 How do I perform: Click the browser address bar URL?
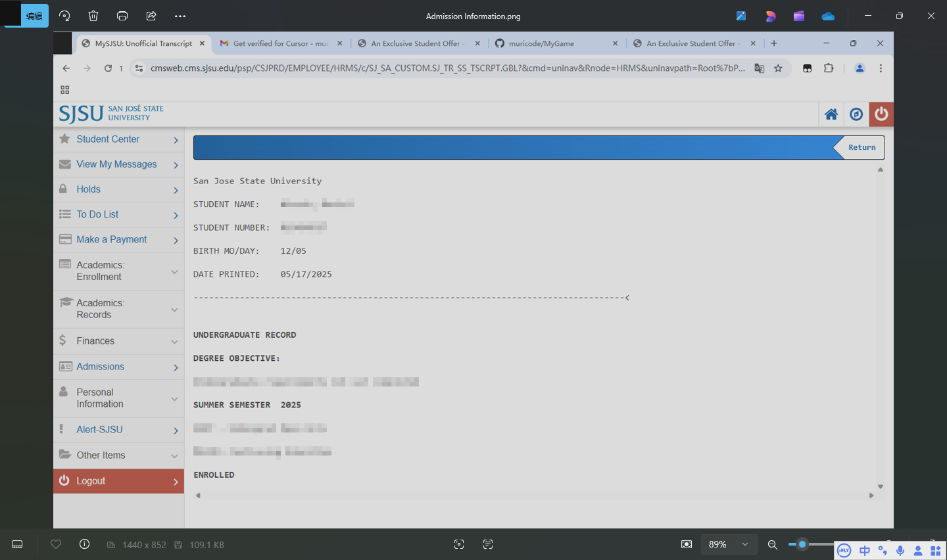tap(447, 68)
